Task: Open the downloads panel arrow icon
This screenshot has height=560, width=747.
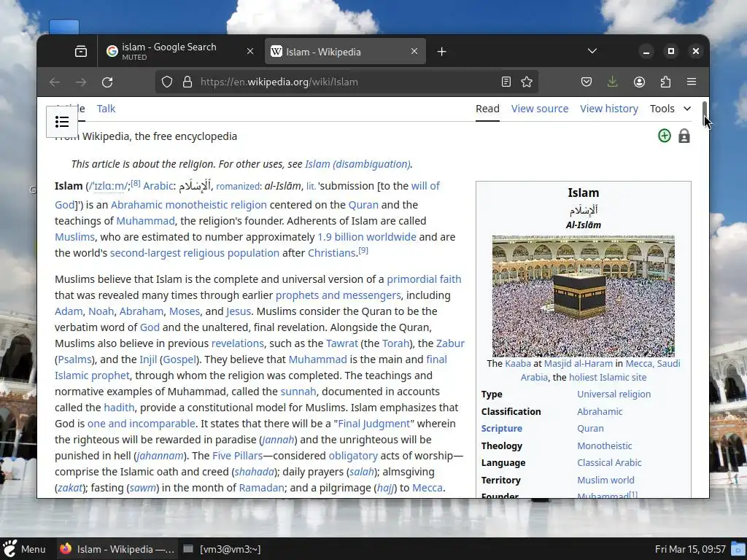Action: coord(613,82)
